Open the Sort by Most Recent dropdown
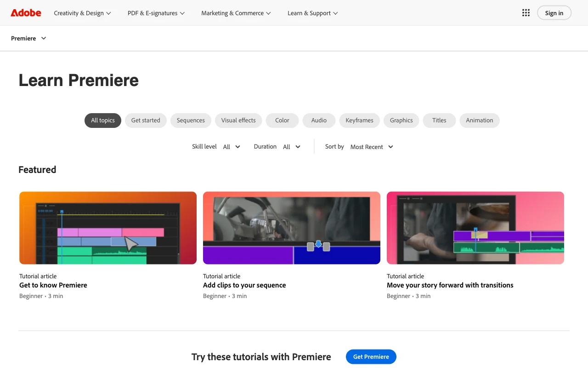Screen dimensions: 588x368 372,147
